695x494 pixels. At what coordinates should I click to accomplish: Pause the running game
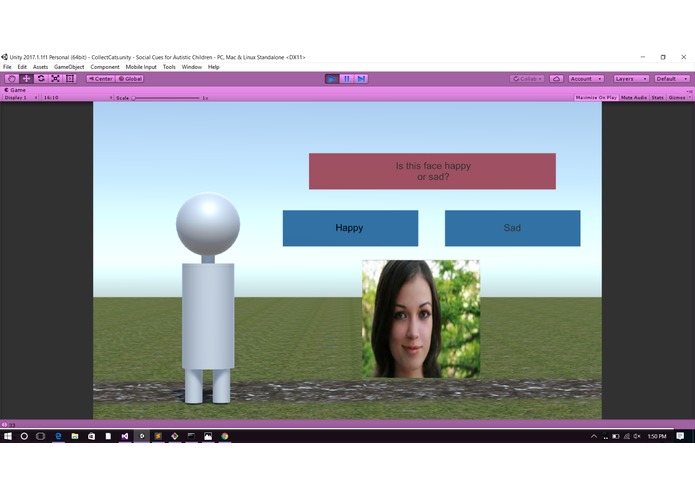click(x=347, y=78)
